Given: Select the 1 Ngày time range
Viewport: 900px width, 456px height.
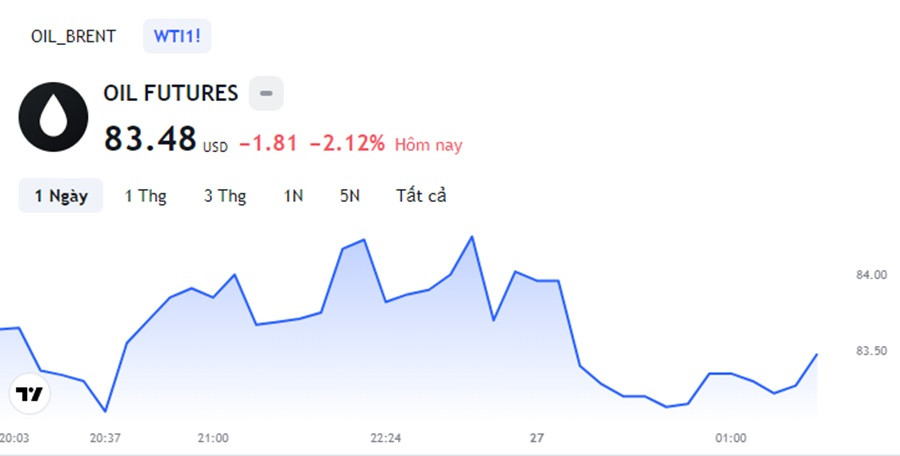Looking at the screenshot, I should point(61,196).
